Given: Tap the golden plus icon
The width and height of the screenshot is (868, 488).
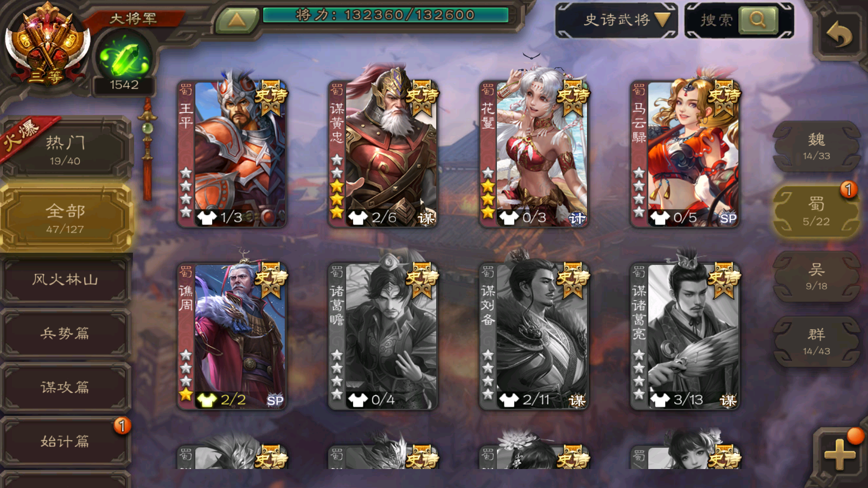Looking at the screenshot, I should click(x=839, y=454).
